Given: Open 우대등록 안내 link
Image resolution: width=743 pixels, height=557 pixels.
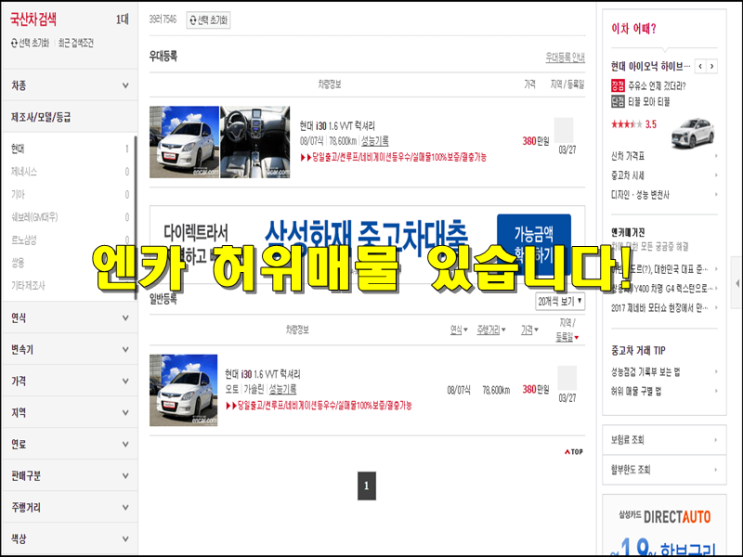Looking at the screenshot, I should (565, 57).
